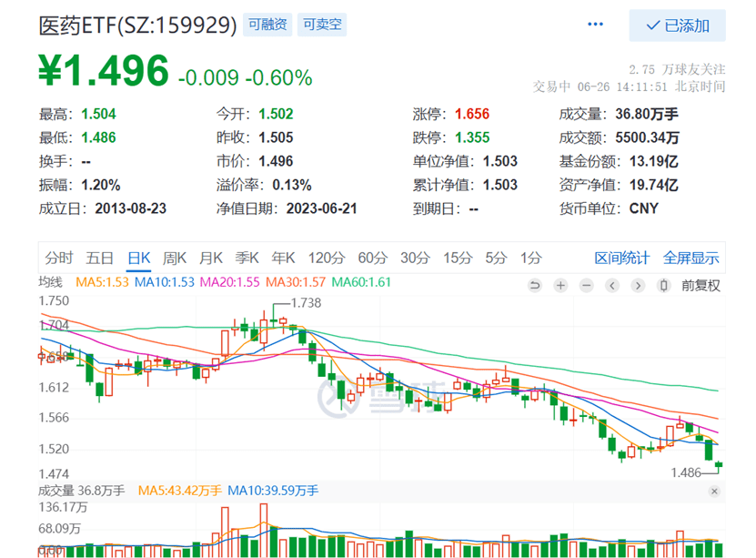Click the volume MA5:43.42万手 label
The width and height of the screenshot is (756, 558).
pos(180,491)
